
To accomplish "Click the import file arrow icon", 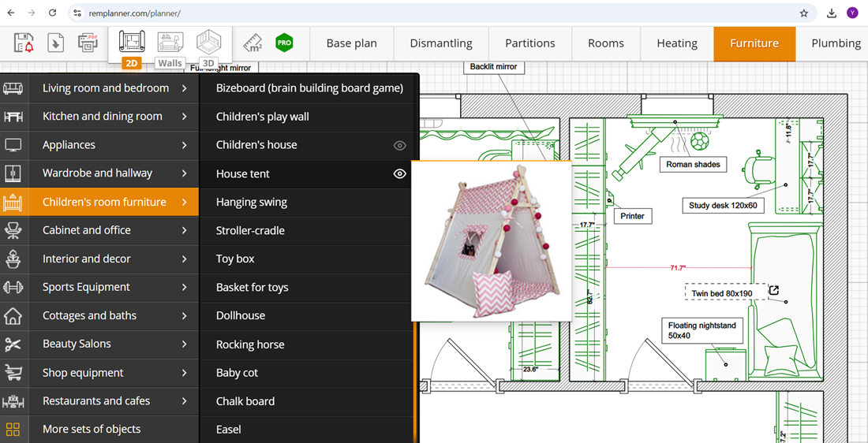I will point(55,43).
